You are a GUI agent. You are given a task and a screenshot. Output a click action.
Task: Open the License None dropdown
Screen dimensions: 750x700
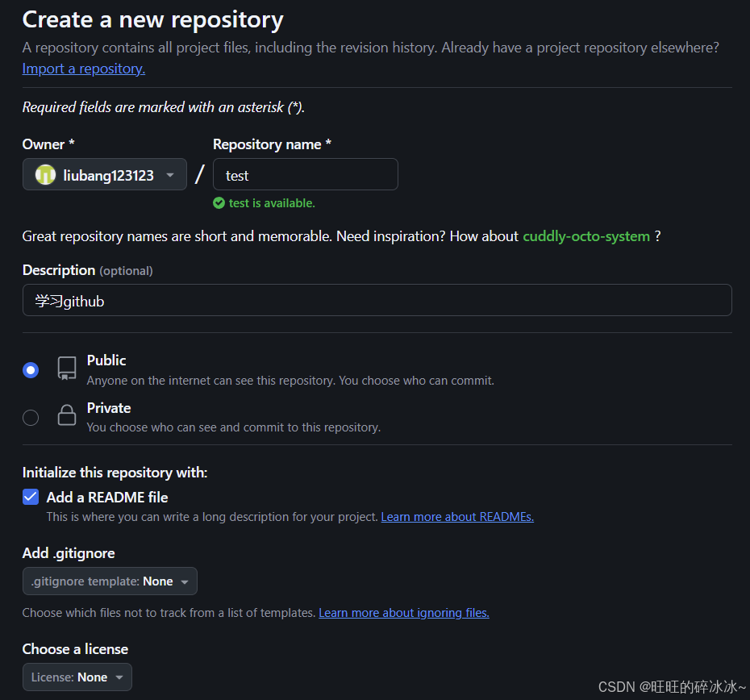tap(77, 677)
